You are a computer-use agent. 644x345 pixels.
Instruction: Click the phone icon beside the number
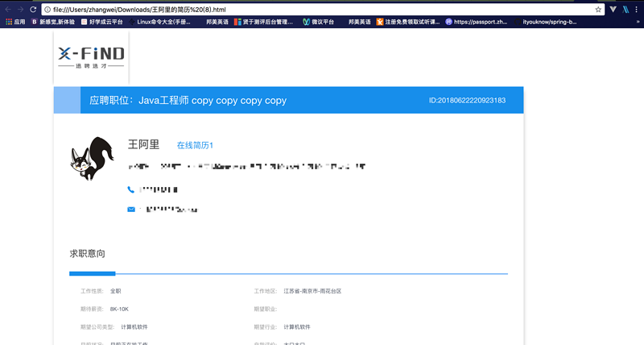pos(130,189)
